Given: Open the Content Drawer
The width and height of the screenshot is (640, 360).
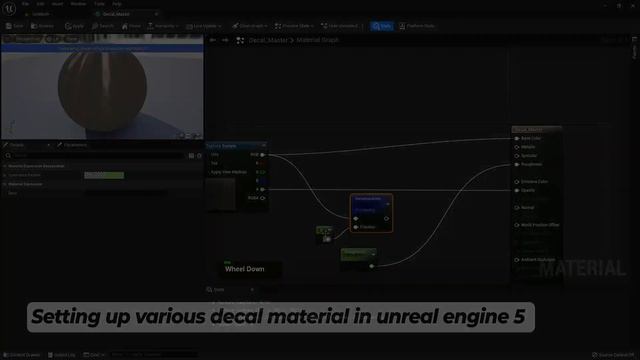Looking at the screenshot, I should point(22,355).
